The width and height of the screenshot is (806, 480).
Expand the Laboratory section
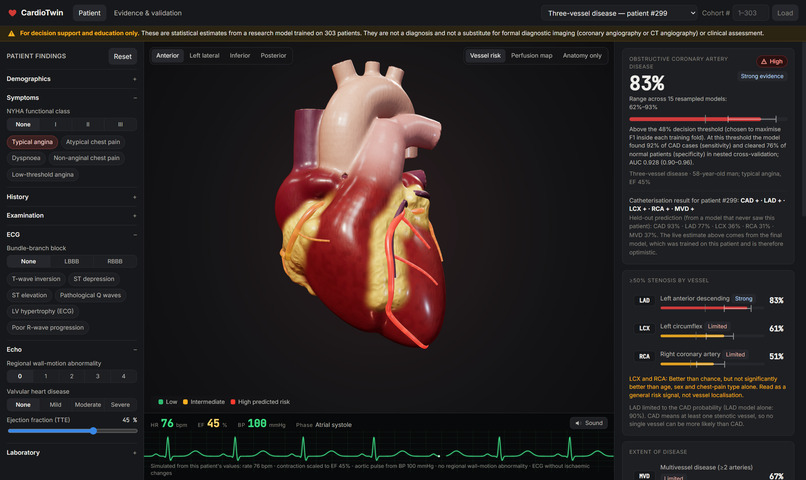(x=71, y=453)
